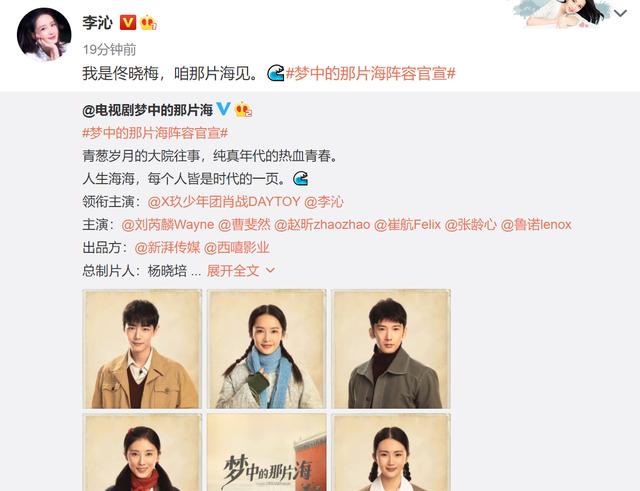Image resolution: width=640 pixels, height=491 pixels.
Task: Open the man in tan jacket photo
Action: [x=142, y=349]
